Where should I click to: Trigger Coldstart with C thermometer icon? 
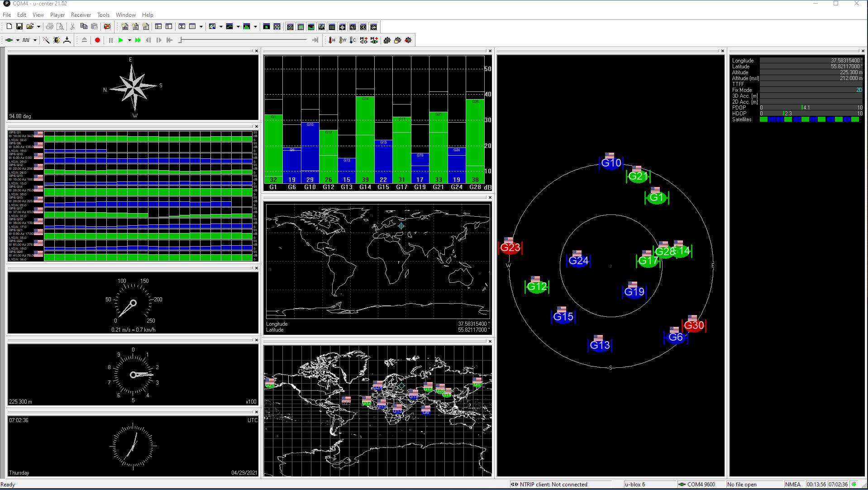[353, 40]
